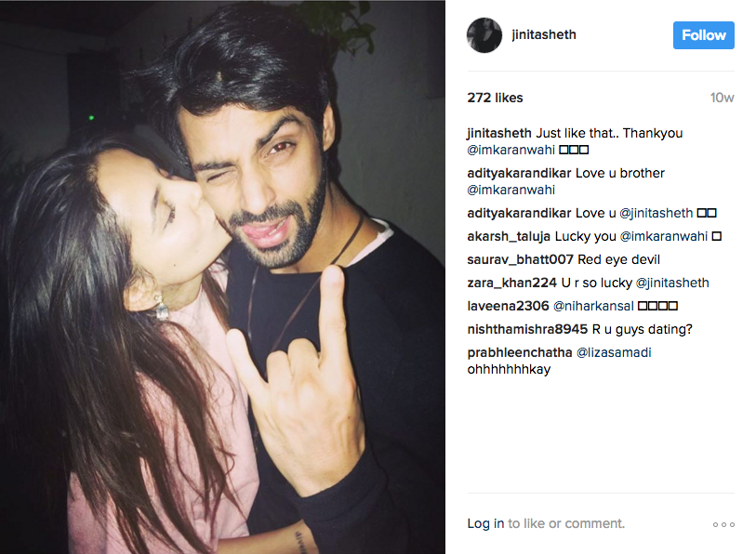View the 272 likes list
Viewport: 756px width, 554px height.
[495, 98]
